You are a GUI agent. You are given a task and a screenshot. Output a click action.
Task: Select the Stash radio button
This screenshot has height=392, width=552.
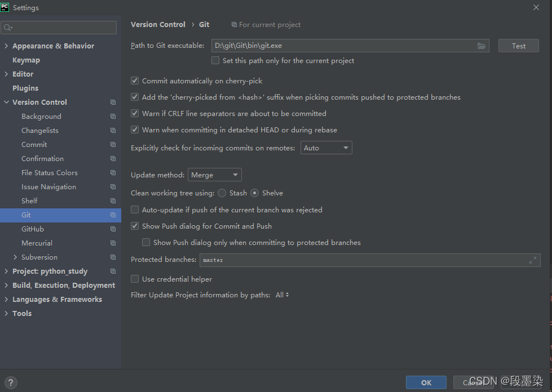(222, 193)
